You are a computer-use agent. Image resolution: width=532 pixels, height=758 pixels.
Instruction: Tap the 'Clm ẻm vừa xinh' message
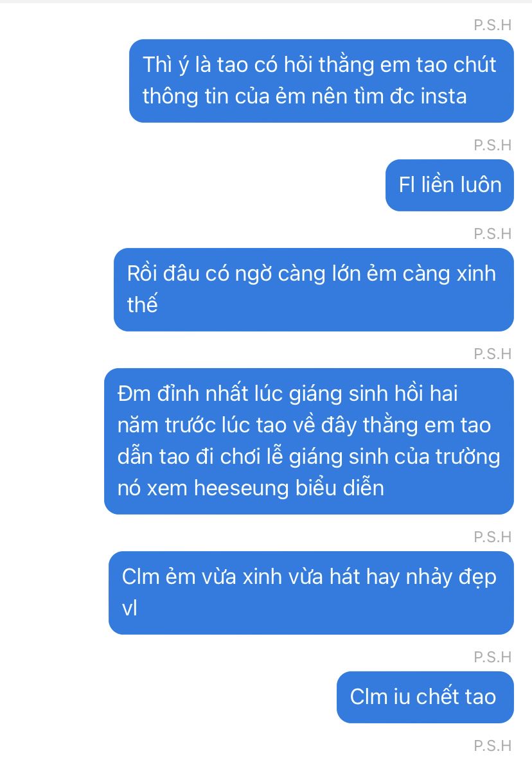pos(311,593)
